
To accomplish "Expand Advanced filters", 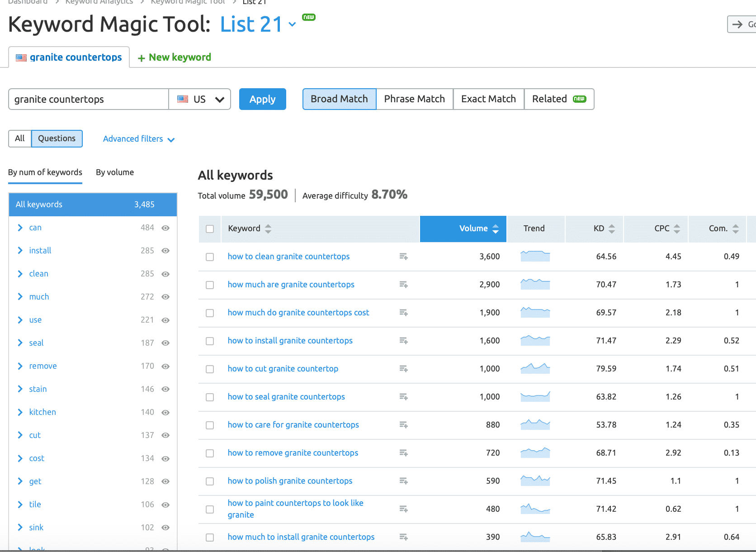I will tap(139, 139).
